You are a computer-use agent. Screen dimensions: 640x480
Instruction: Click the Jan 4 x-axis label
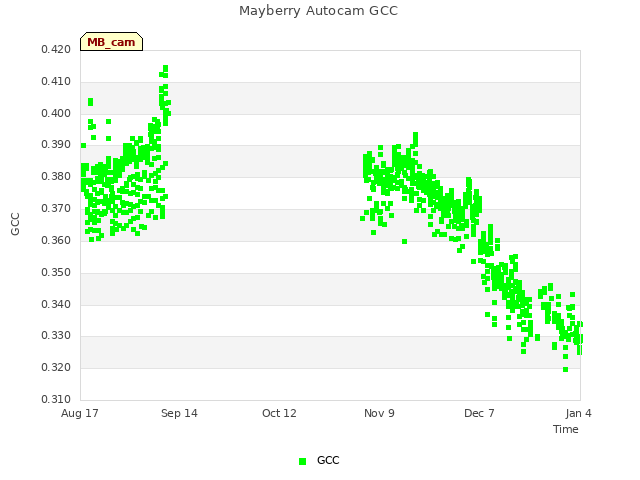point(578,413)
